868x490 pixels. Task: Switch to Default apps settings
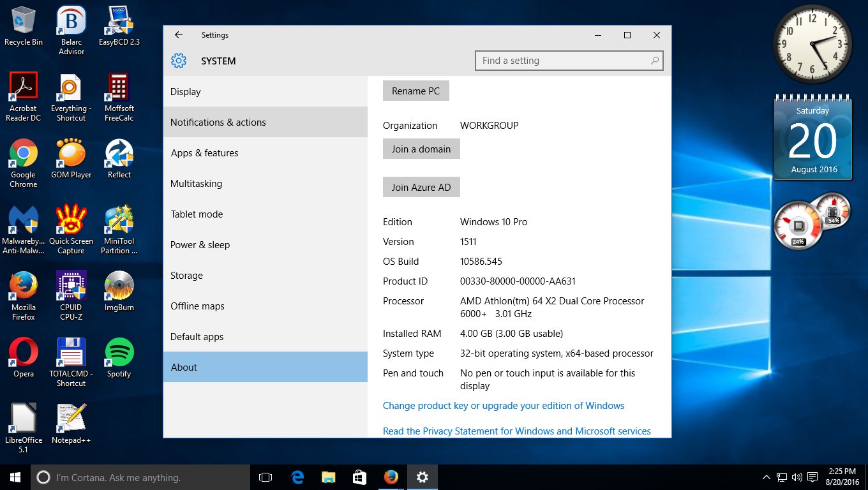coord(197,337)
